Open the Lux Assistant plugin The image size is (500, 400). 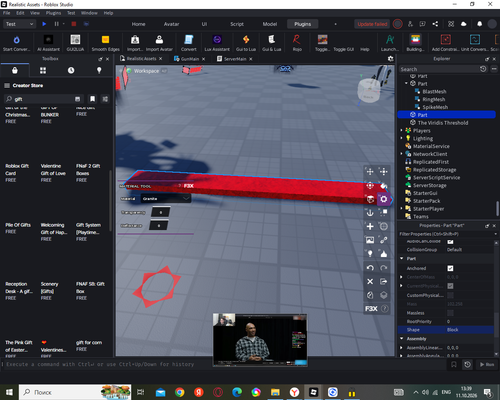coord(217,40)
